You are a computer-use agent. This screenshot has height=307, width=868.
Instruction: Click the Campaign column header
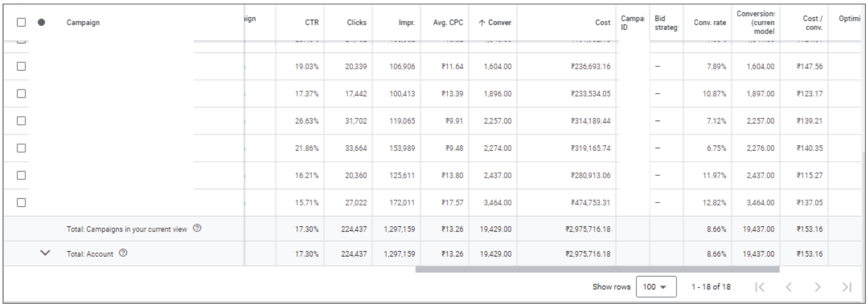tap(83, 22)
